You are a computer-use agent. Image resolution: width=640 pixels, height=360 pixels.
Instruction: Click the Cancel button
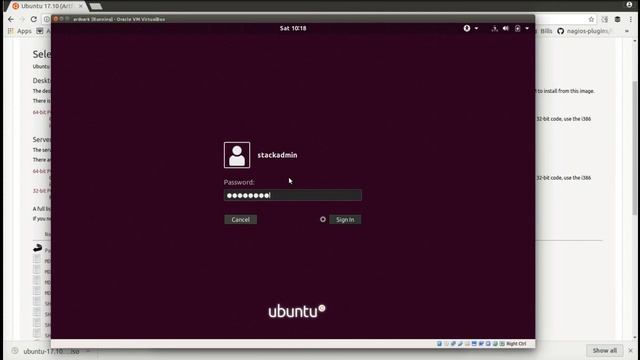[240, 220]
